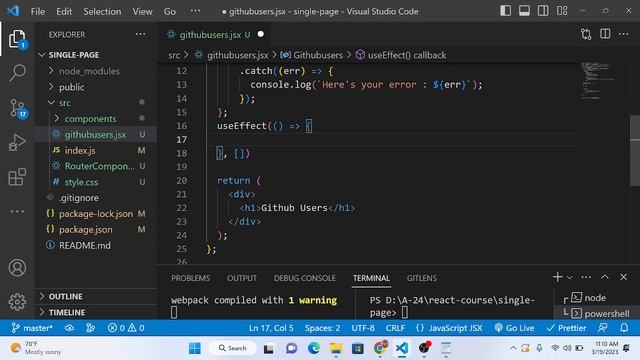Open the View menu
Viewport: 640px width, 360px height.
click(142, 11)
